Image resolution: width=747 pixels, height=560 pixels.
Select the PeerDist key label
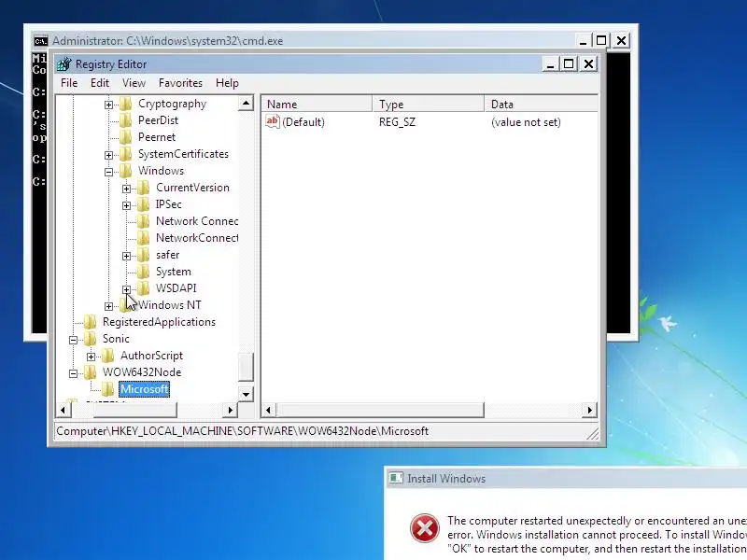click(x=158, y=120)
